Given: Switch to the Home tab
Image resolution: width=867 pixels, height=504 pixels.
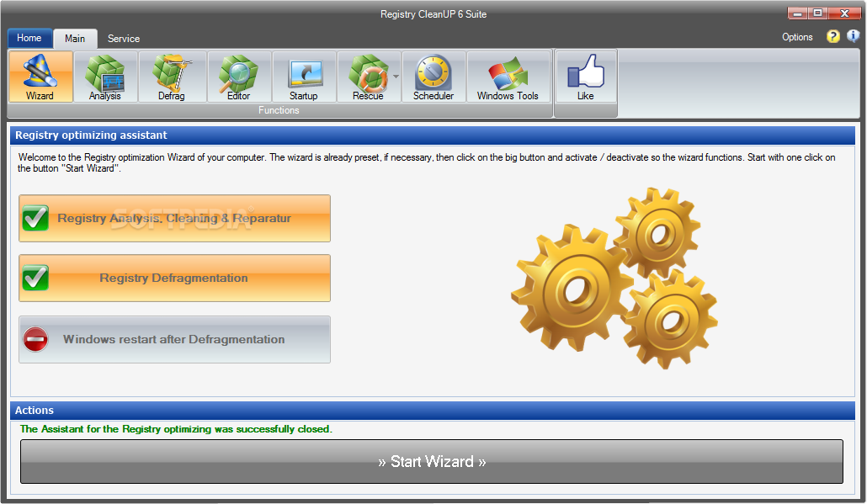Looking at the screenshot, I should point(29,38).
